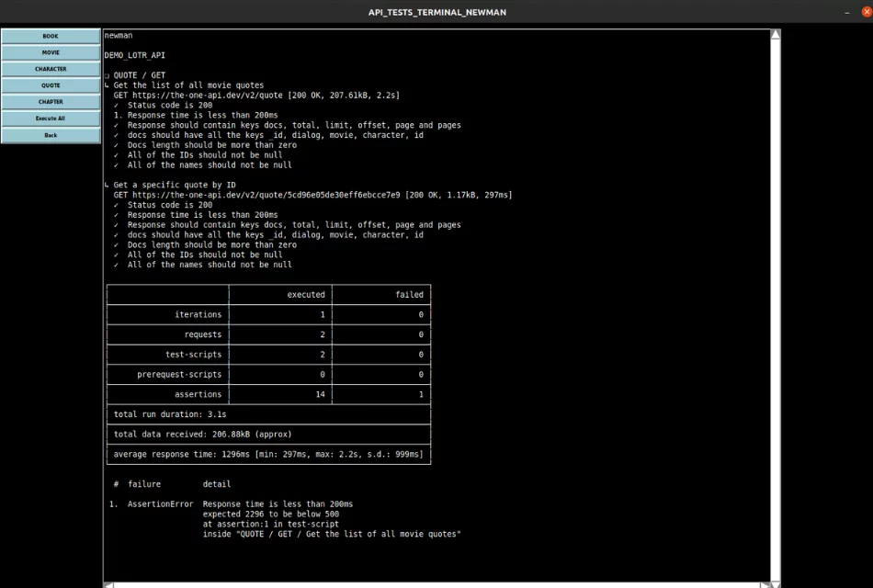Screen dimensions: 873x588
Task: Click the horizontal scrollbar right arrow
Action: pos(765,584)
